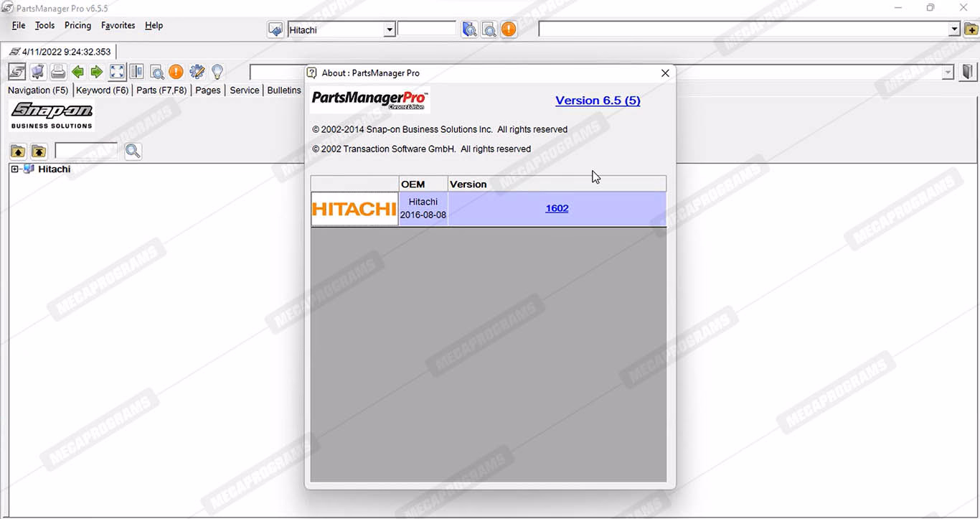The width and height of the screenshot is (980, 519).
Task: Open the Favorites menu
Action: tap(118, 25)
